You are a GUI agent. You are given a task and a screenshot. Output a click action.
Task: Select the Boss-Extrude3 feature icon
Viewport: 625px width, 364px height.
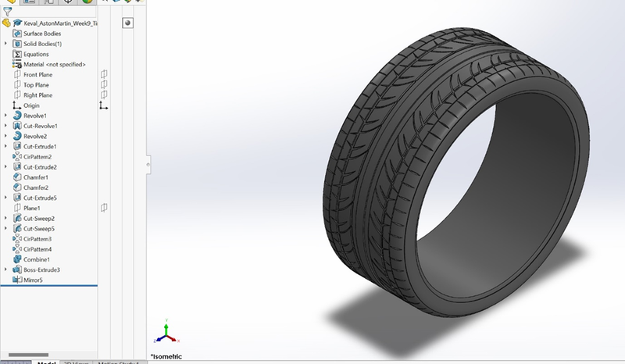click(x=17, y=270)
